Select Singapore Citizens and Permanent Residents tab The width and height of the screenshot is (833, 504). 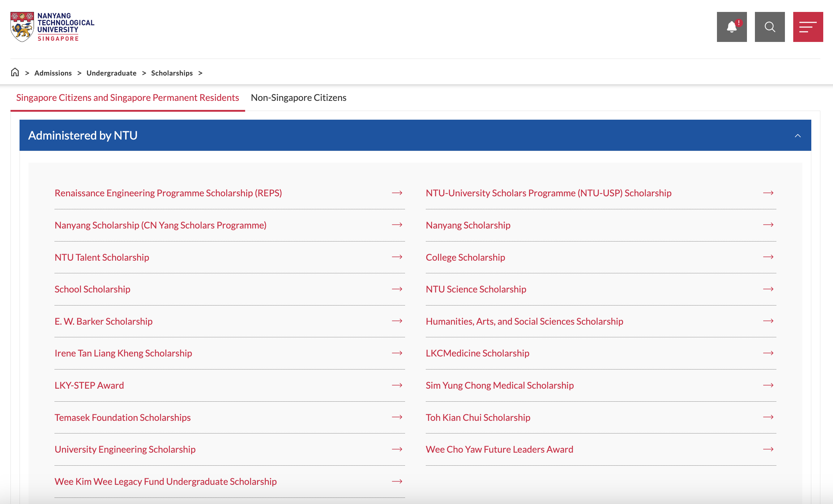tap(128, 98)
